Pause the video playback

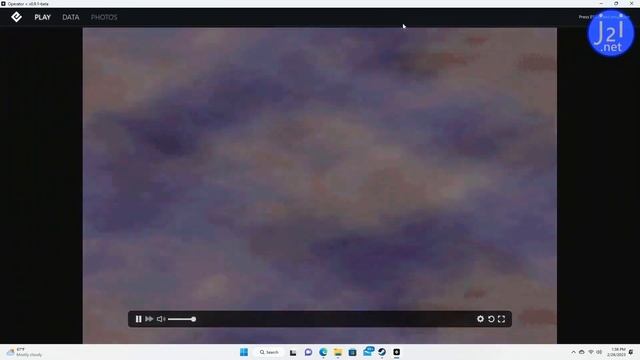tap(138, 319)
